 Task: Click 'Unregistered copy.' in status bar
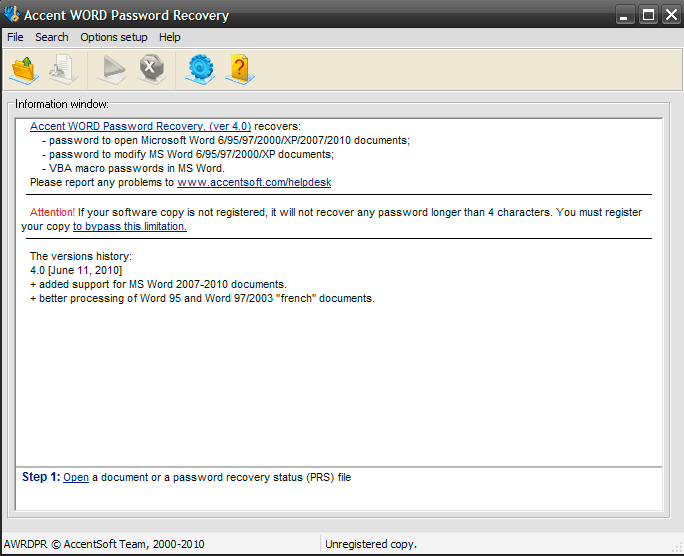(x=371, y=544)
